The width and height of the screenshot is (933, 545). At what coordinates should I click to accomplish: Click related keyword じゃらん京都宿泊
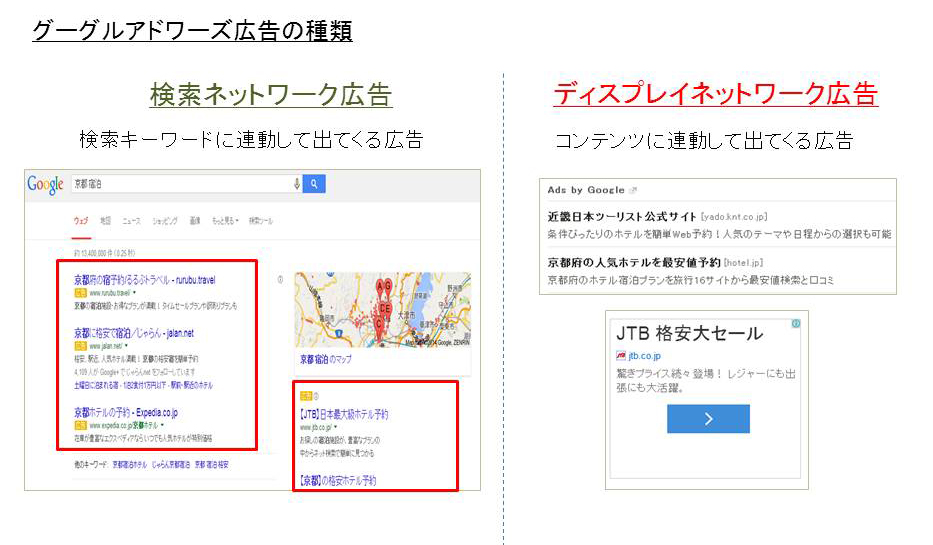(171, 464)
